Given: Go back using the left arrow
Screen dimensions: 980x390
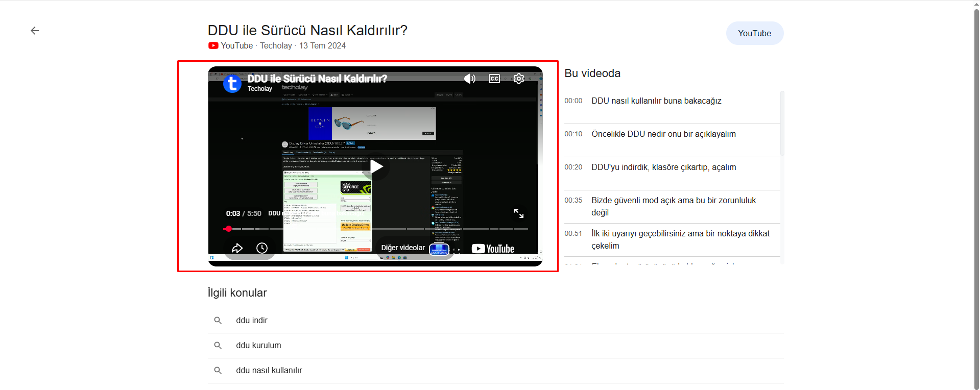Looking at the screenshot, I should [x=35, y=31].
